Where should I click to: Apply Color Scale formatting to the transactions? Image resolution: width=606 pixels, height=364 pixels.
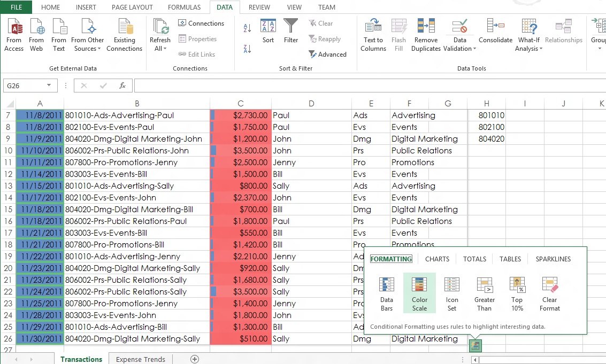click(x=419, y=293)
